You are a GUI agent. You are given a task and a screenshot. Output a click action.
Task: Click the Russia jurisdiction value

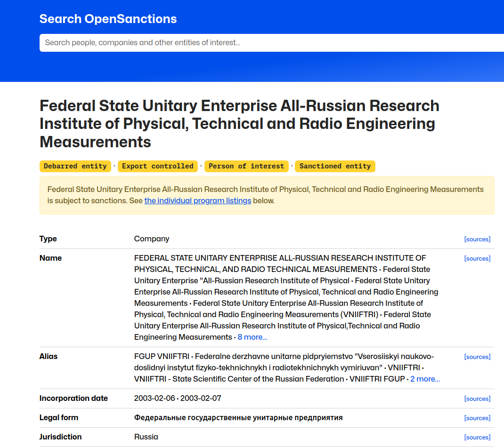(146, 437)
